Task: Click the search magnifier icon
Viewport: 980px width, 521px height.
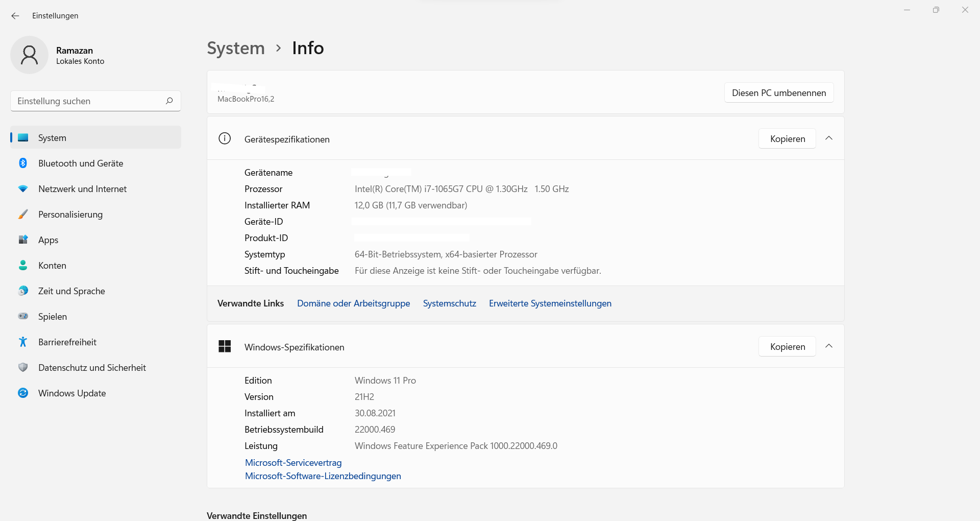Action: [169, 101]
